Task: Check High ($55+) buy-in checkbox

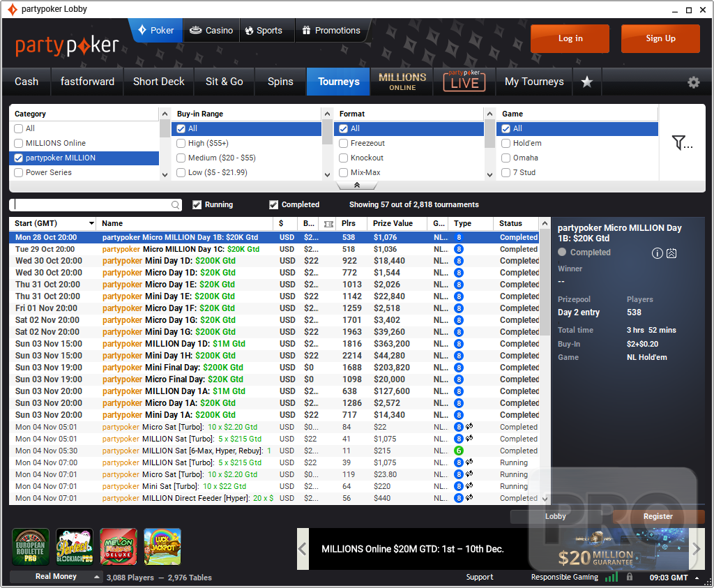Action: point(181,144)
